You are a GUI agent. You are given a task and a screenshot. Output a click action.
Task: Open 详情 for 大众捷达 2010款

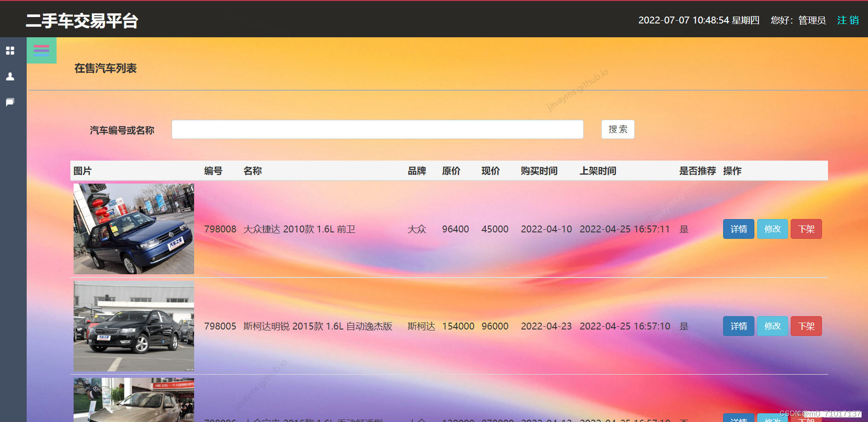coord(739,229)
